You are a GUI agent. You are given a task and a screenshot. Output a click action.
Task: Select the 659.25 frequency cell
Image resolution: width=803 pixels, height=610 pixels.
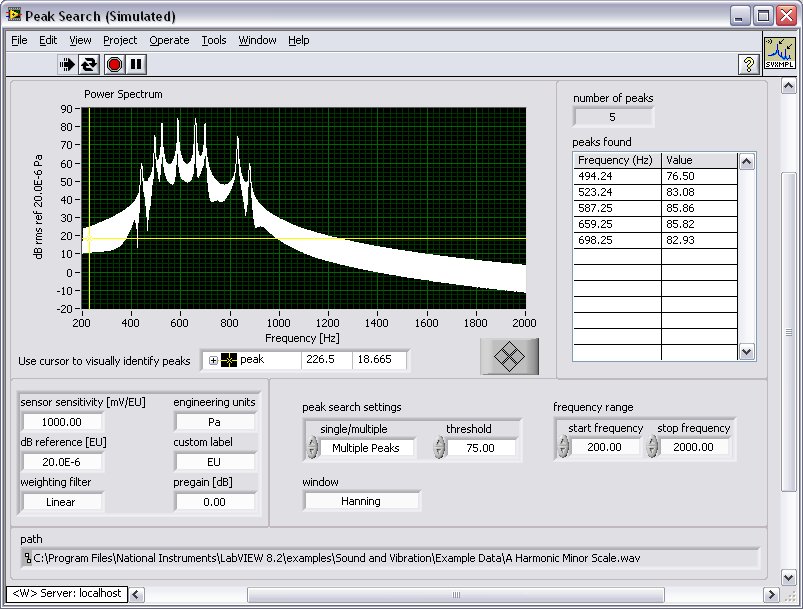(x=617, y=224)
